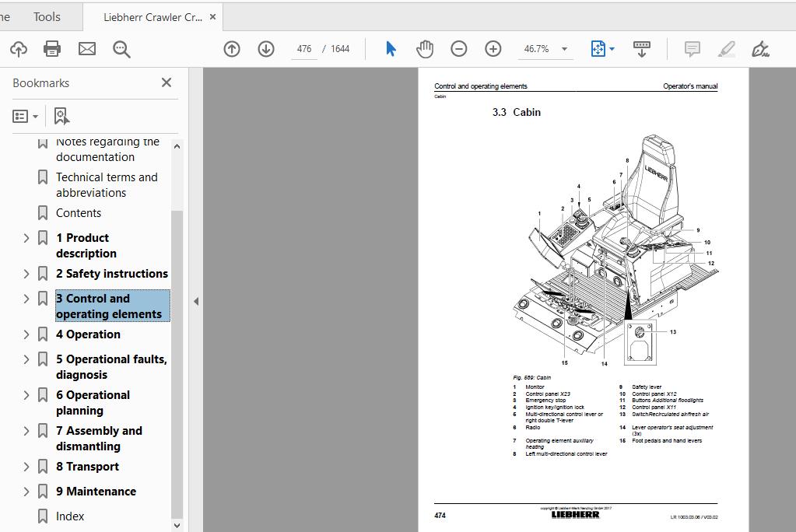Open Notes regarding the documentation bookmark
The height and width of the screenshot is (532, 796).
(x=107, y=149)
